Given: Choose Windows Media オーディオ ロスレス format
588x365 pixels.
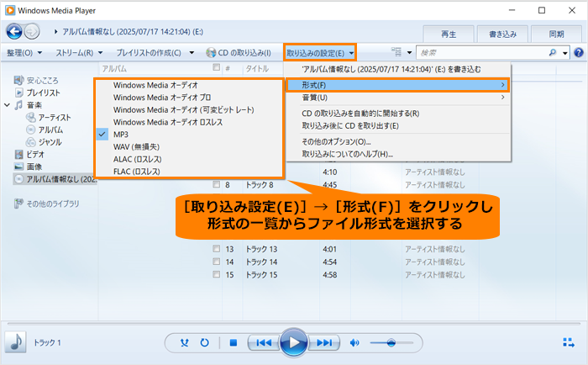Looking at the screenshot, I should pos(189,122).
